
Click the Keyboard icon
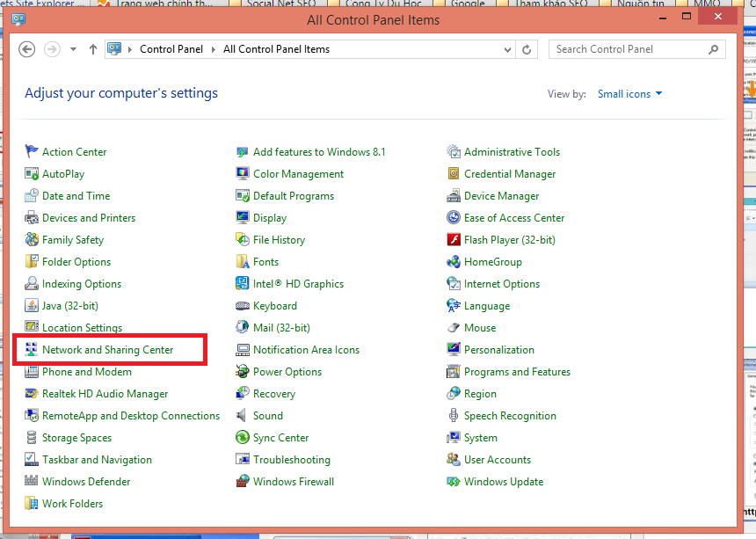click(x=243, y=306)
